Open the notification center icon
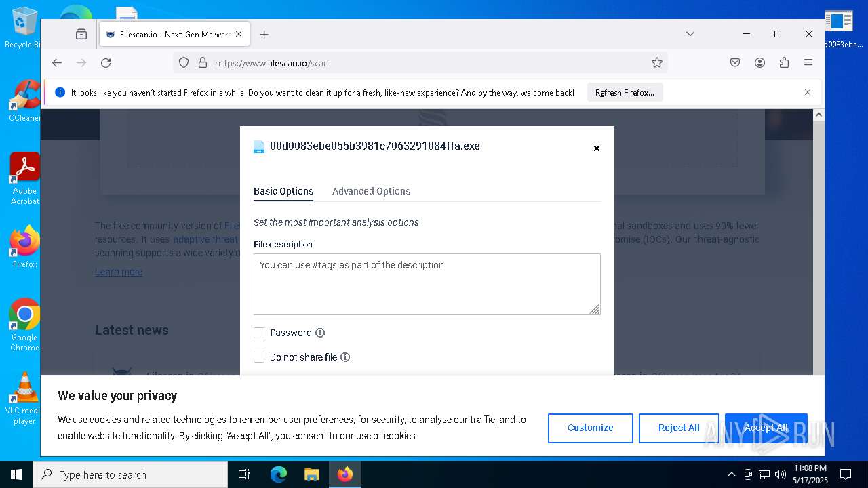 [x=846, y=474]
